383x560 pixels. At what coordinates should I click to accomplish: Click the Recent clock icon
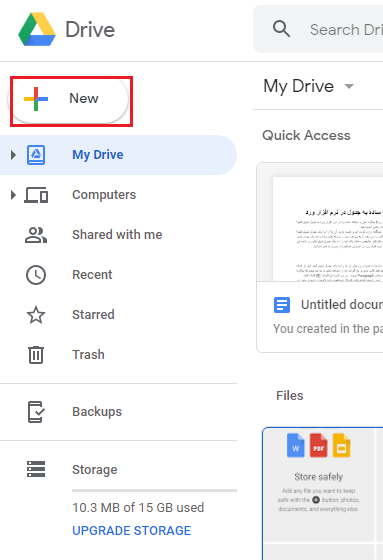(36, 275)
